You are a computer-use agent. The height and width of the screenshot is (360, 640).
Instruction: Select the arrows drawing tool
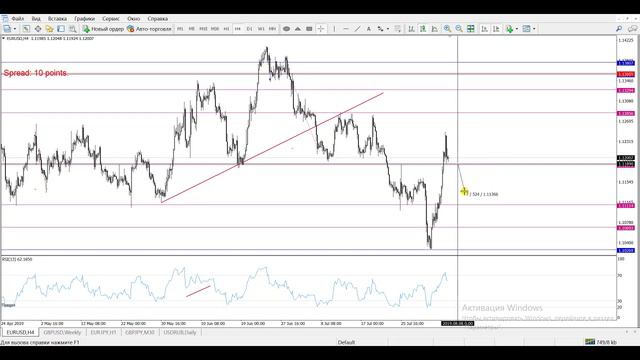tap(381, 29)
